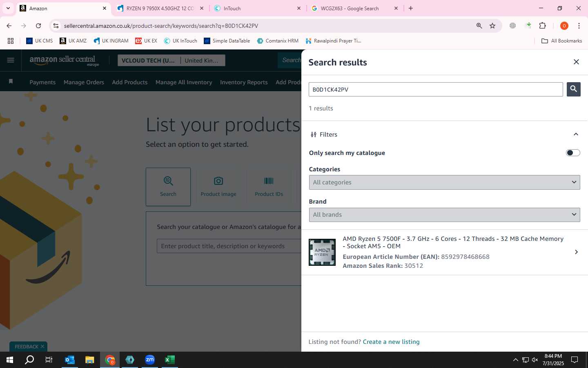The width and height of the screenshot is (588, 368).
Task: Click the bookmark flag icon in nav bar
Action: click(x=11, y=81)
